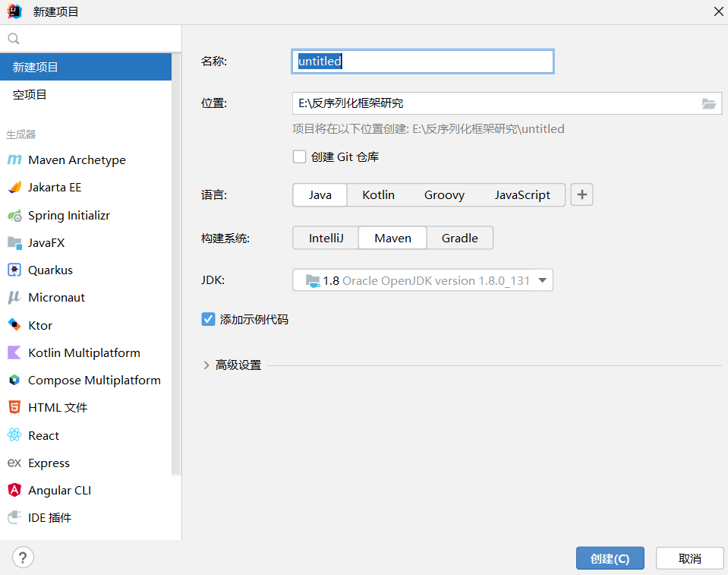The width and height of the screenshot is (728, 575).
Task: Select Java as the language
Action: click(320, 194)
